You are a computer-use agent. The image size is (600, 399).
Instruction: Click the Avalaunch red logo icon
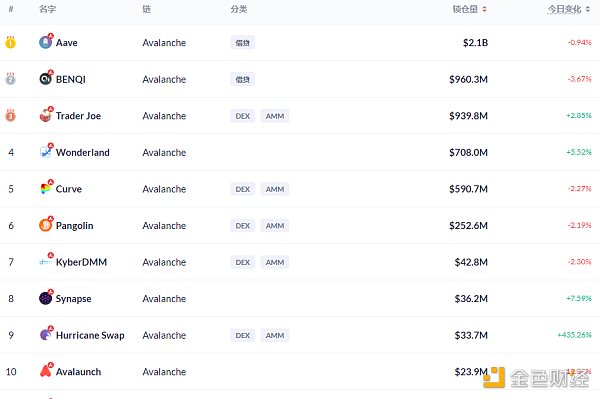pos(46,371)
